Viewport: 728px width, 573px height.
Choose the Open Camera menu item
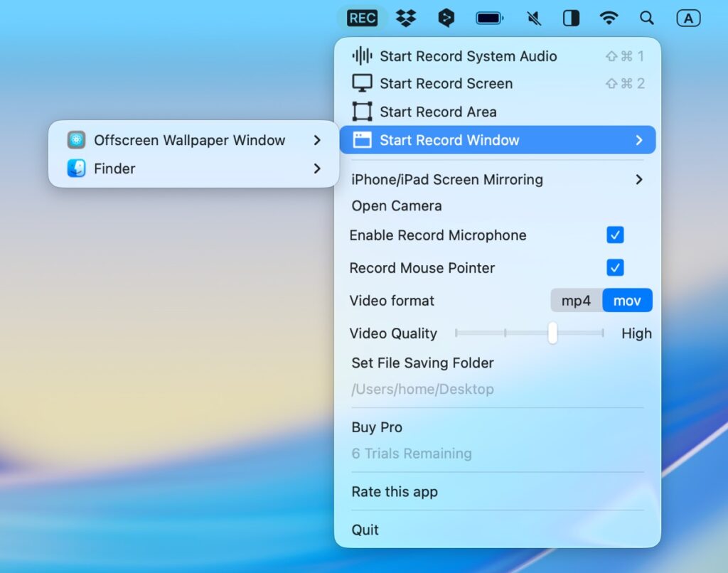(x=397, y=206)
